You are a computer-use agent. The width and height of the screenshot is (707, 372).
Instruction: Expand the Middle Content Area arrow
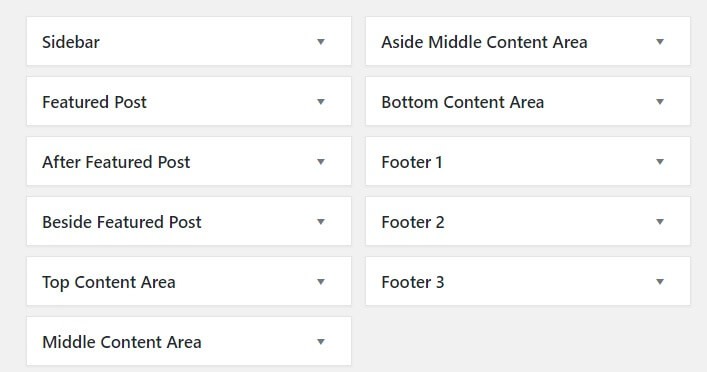click(x=321, y=342)
